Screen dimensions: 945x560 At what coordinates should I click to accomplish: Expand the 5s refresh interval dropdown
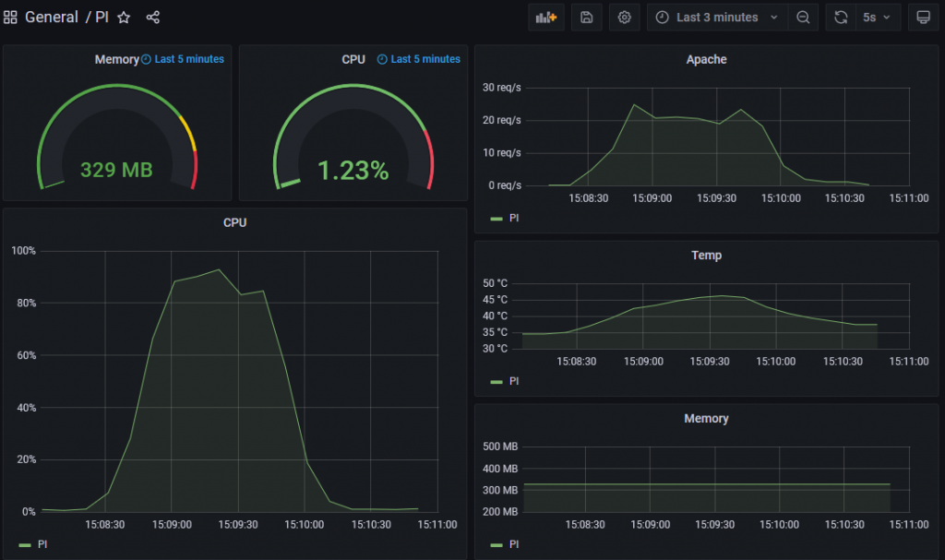pos(877,18)
